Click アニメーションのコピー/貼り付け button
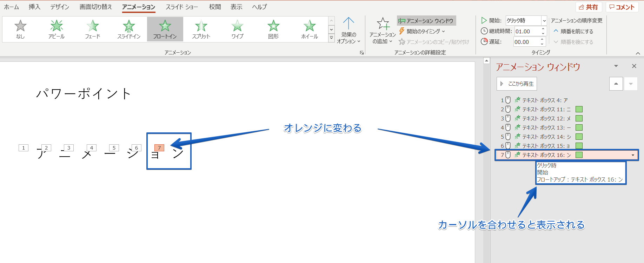 (x=434, y=42)
